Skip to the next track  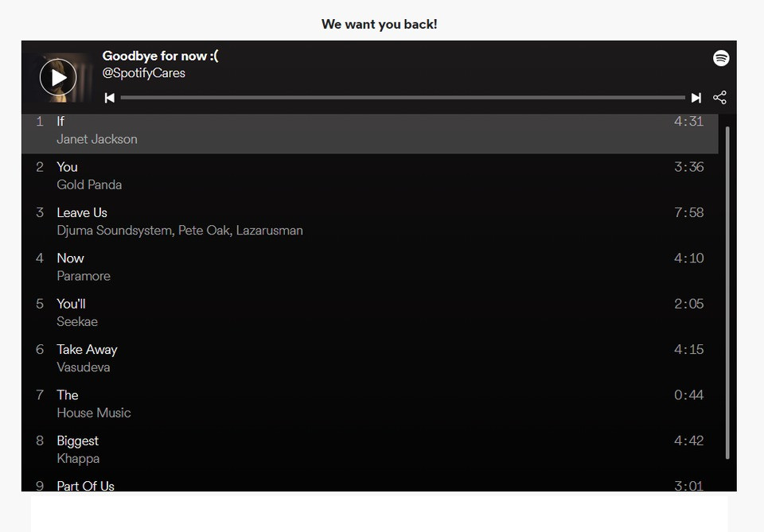coord(696,99)
